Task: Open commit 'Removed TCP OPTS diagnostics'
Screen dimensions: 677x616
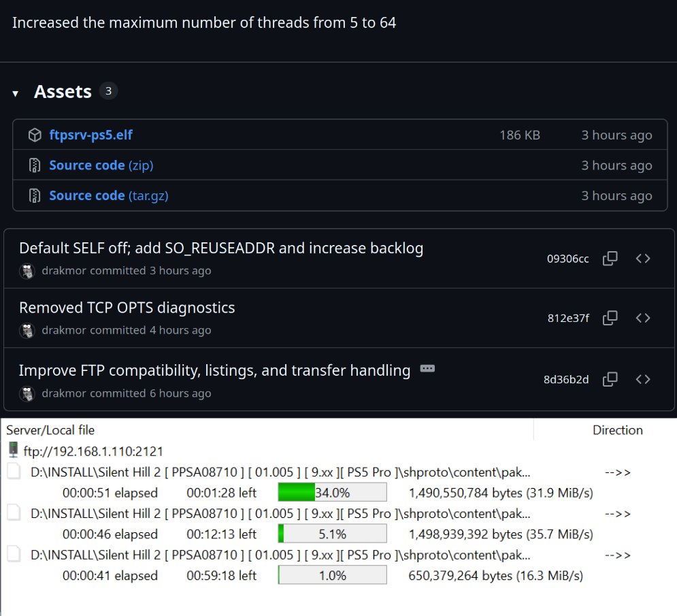Action: tap(127, 308)
